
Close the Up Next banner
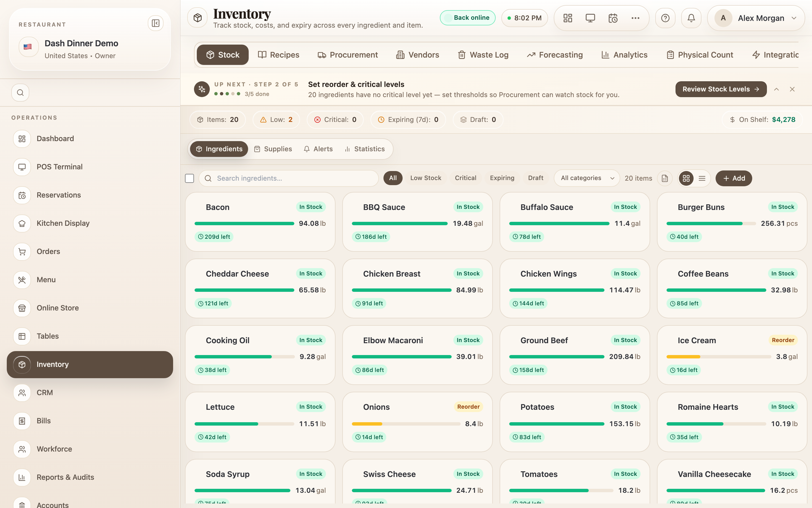point(792,89)
